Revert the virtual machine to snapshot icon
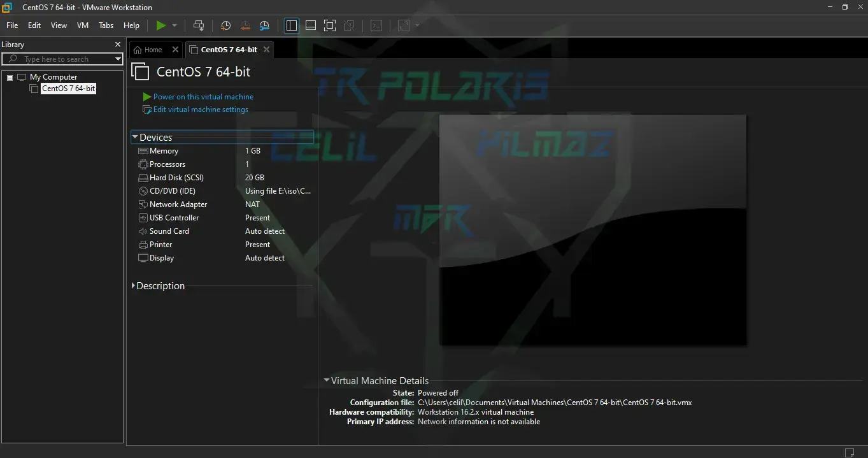The width and height of the screenshot is (868, 458). 245,25
